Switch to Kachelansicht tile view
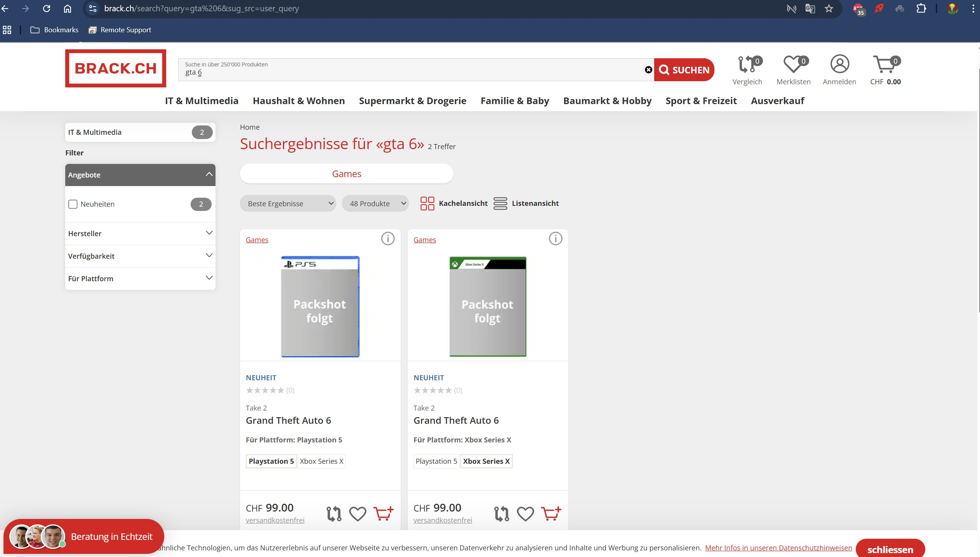The height and width of the screenshot is (557, 980). [x=454, y=203]
